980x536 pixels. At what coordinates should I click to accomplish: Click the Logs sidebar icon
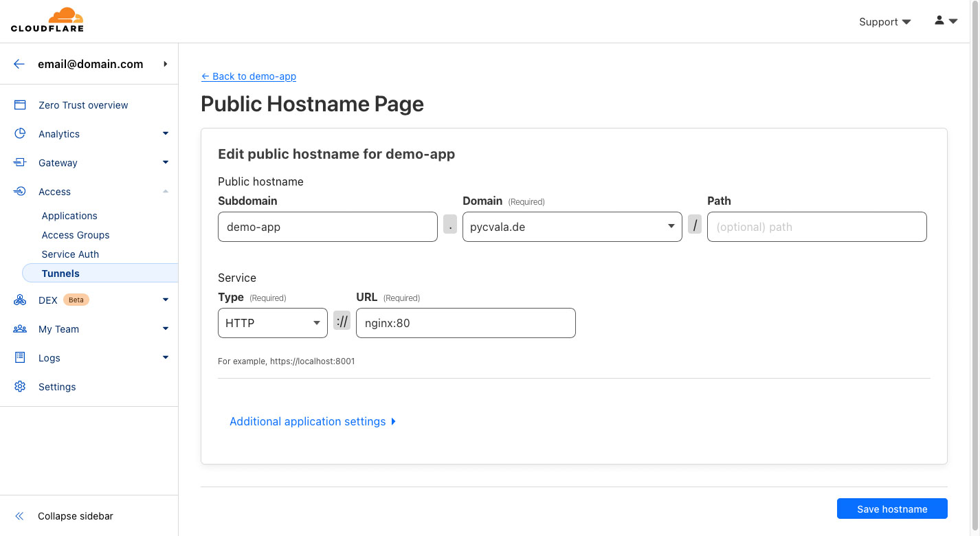[x=20, y=358]
